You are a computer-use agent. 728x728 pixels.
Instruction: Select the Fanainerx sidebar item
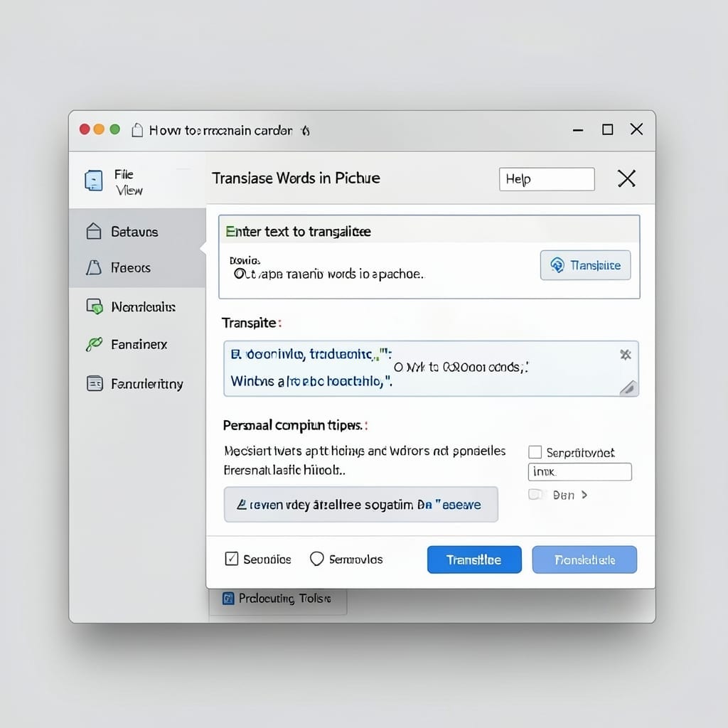tap(137, 344)
